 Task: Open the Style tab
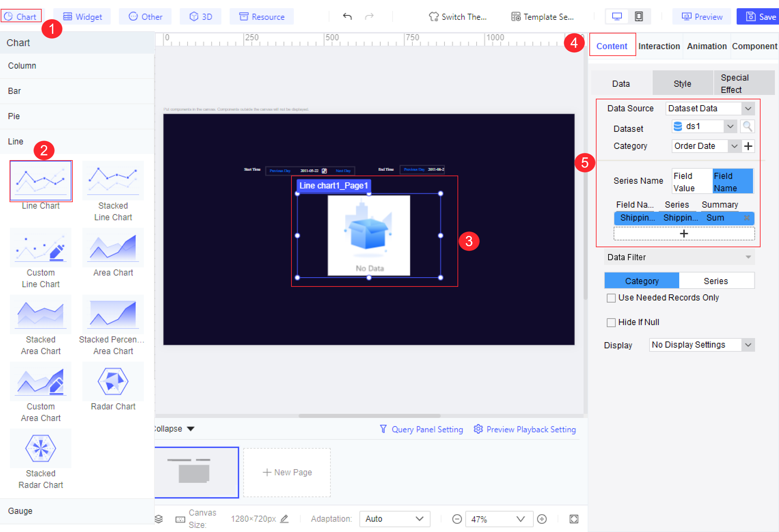(x=683, y=83)
